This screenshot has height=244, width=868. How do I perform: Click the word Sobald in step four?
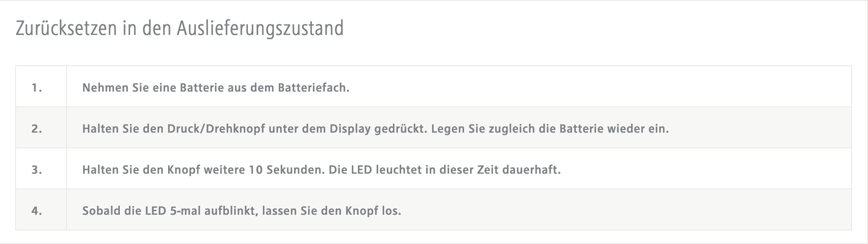101,211
